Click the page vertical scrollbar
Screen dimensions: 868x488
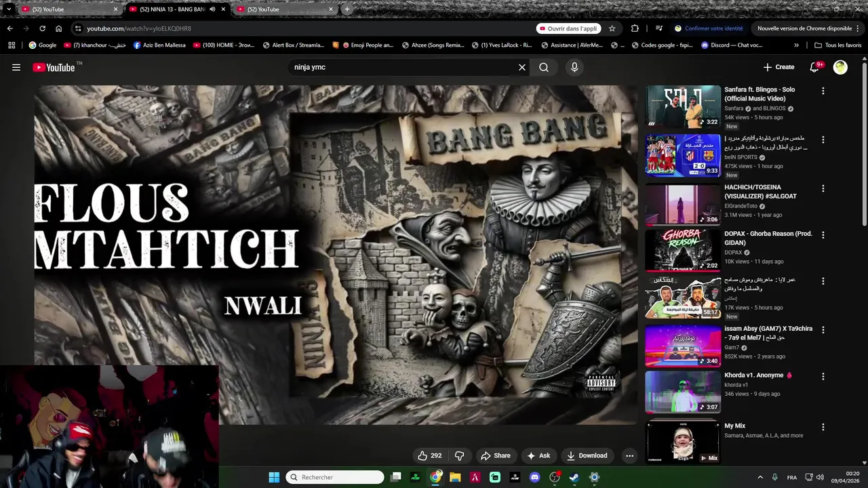pyautogui.click(x=864, y=144)
